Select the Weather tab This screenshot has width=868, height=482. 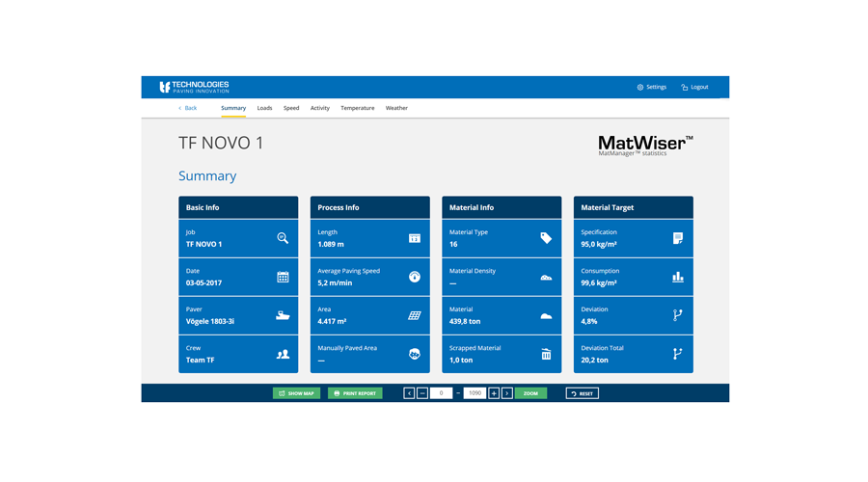(396, 108)
